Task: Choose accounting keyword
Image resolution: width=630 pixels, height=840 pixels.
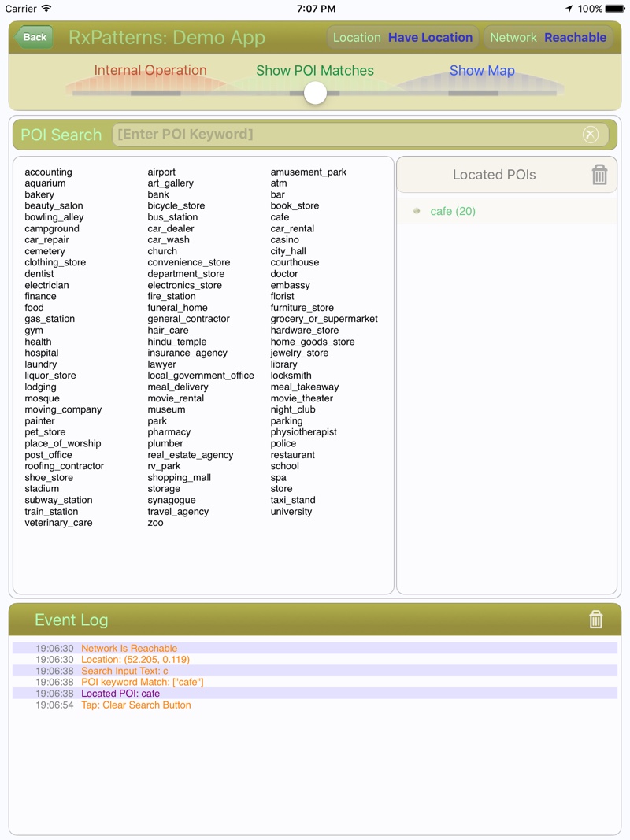Action: [x=48, y=172]
